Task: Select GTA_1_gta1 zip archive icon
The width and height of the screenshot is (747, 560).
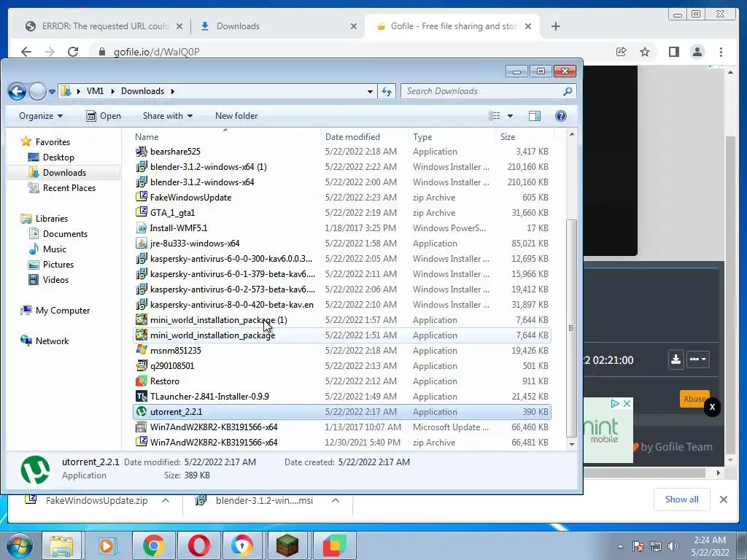Action: coord(141,212)
